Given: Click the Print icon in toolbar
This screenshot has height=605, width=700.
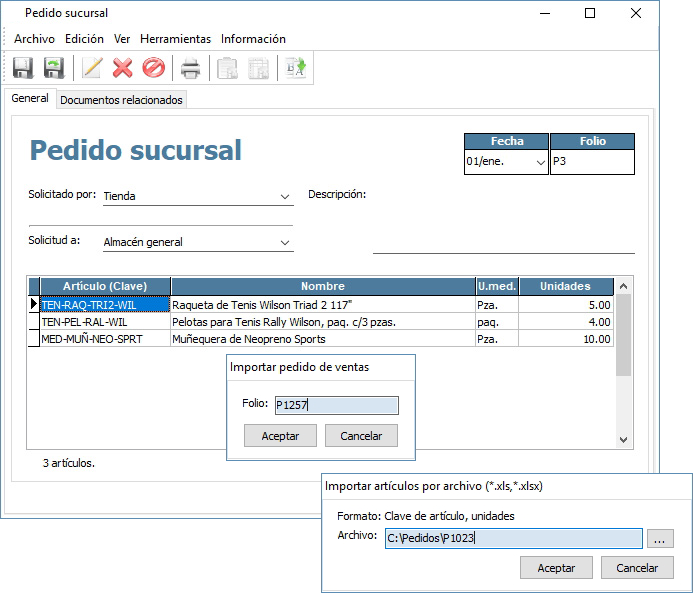Looking at the screenshot, I should 191,68.
